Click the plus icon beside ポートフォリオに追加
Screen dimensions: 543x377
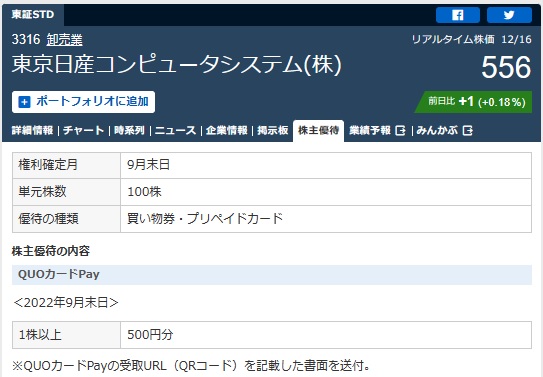click(24, 102)
